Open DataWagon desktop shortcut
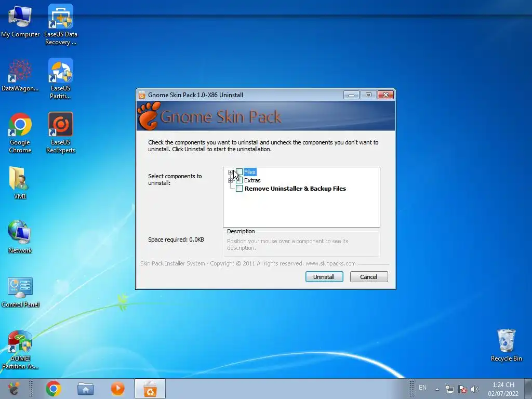This screenshot has width=532, height=399. [20, 75]
